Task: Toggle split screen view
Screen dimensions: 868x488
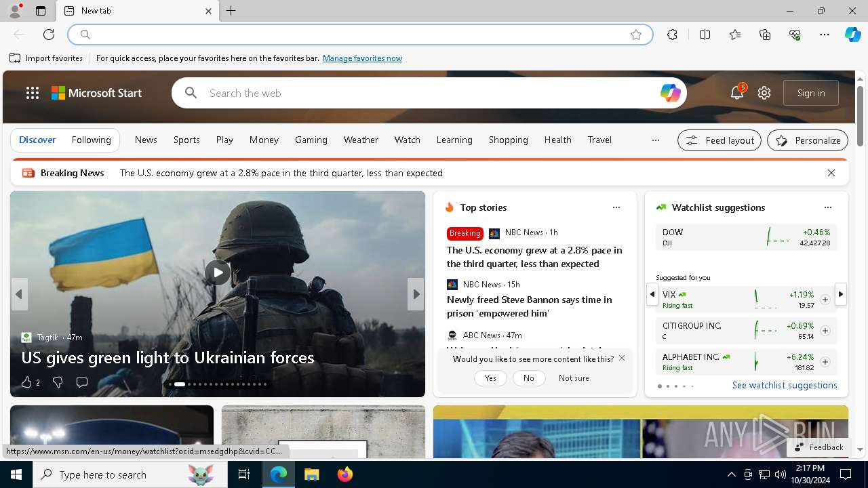Action: click(x=705, y=35)
